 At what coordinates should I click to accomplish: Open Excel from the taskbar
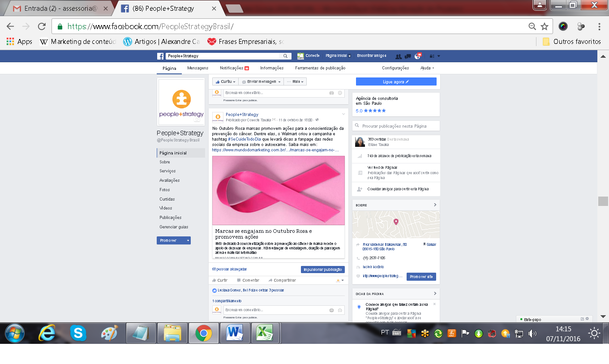tap(264, 333)
